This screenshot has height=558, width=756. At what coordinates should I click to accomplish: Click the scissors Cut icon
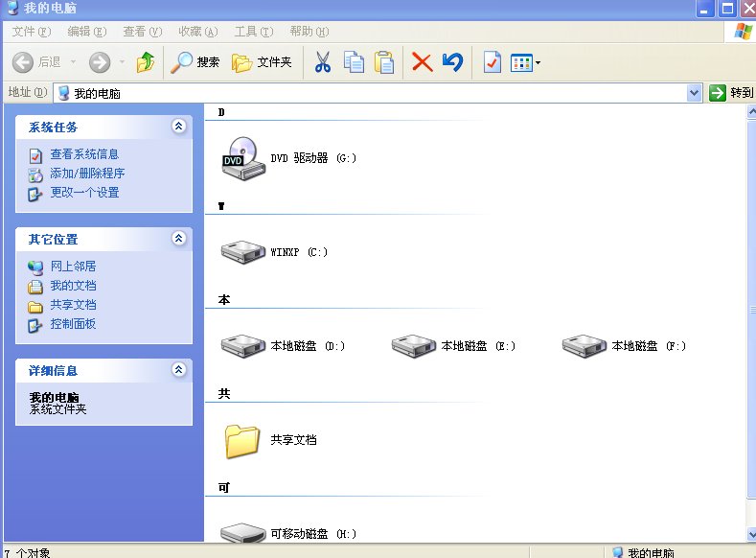[323, 62]
